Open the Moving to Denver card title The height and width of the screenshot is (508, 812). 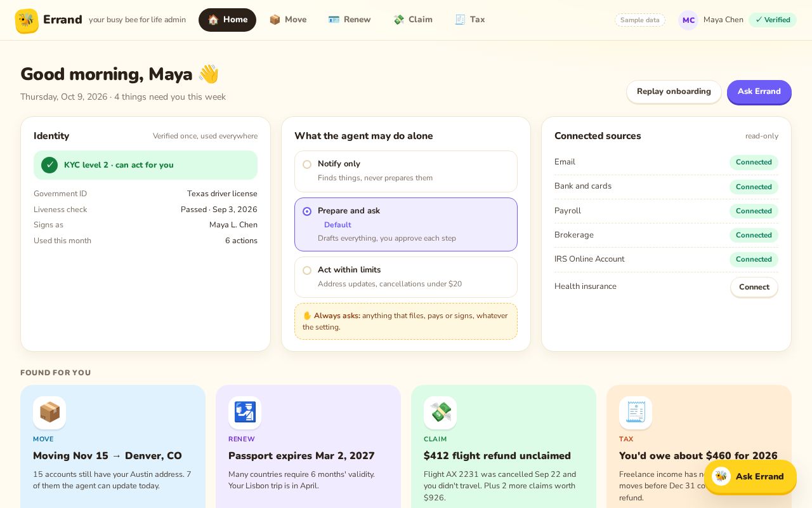click(x=107, y=456)
